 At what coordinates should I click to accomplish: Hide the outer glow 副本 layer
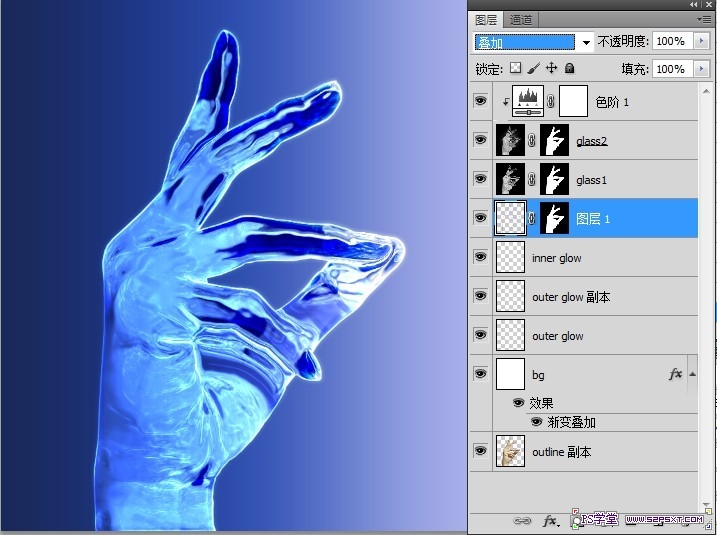point(480,295)
